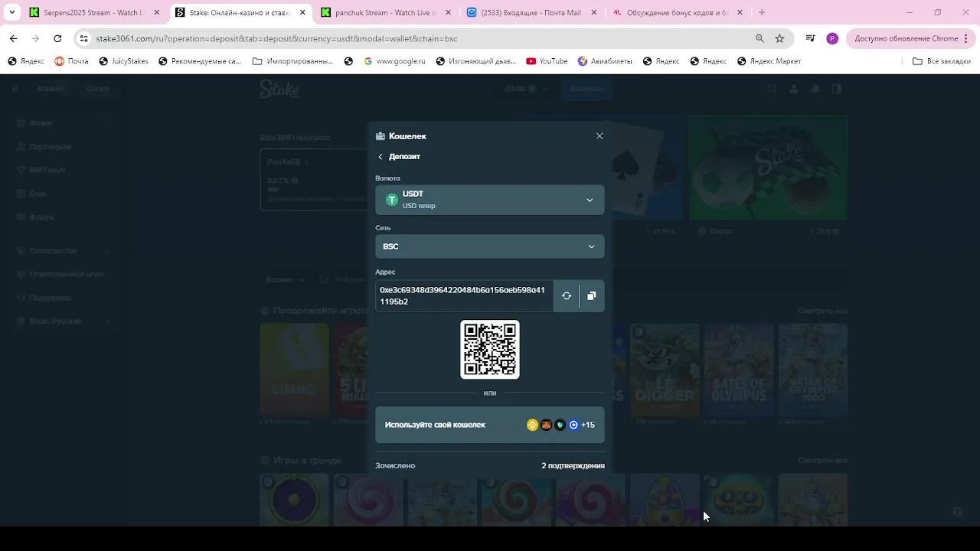
Task: Open the JuicyStakes bookmark
Action: (x=122, y=61)
